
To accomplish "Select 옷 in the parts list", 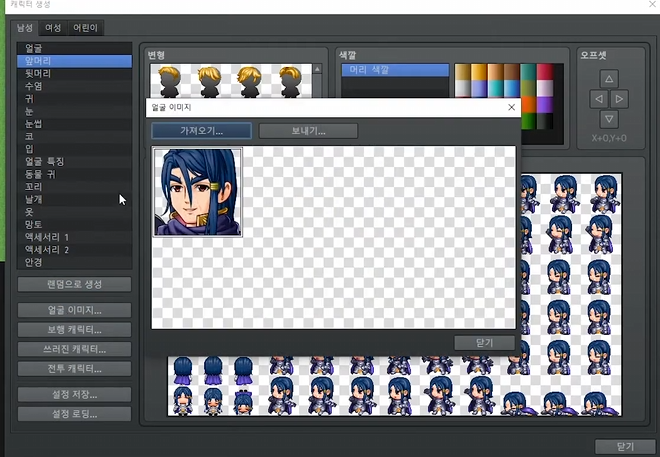I will pos(75,212).
